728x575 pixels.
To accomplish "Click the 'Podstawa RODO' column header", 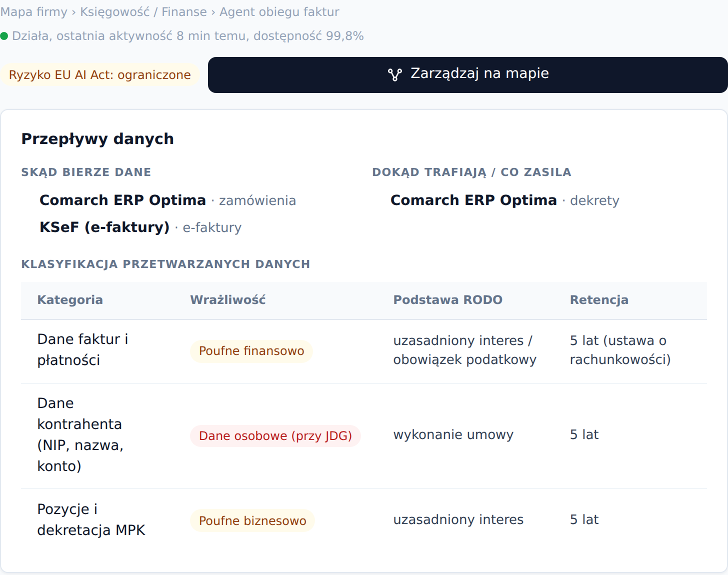I will pyautogui.click(x=448, y=300).
